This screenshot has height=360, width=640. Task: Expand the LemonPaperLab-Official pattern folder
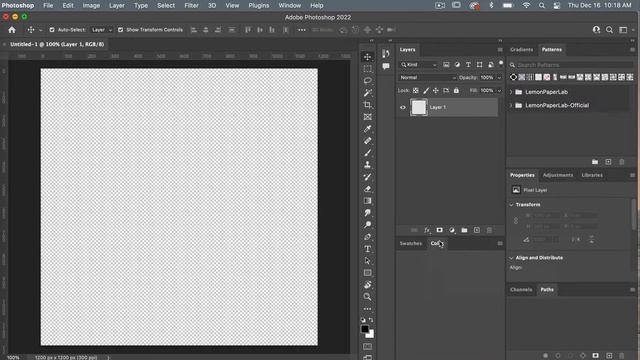coord(511,106)
